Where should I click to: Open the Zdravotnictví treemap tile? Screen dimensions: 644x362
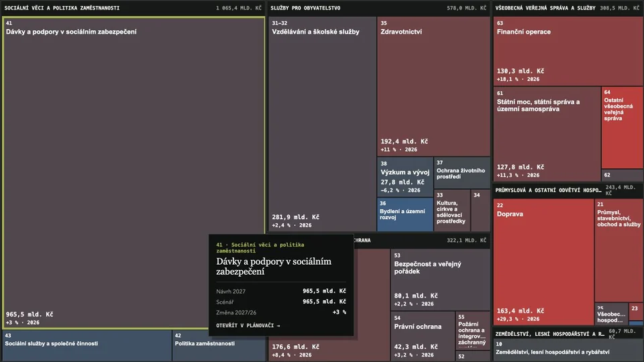pos(433,86)
